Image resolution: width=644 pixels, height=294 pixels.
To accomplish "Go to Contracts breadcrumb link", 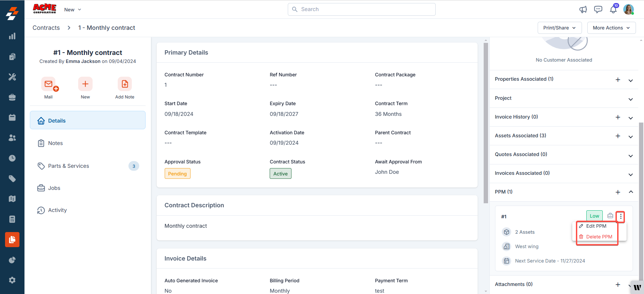I will coord(46,28).
